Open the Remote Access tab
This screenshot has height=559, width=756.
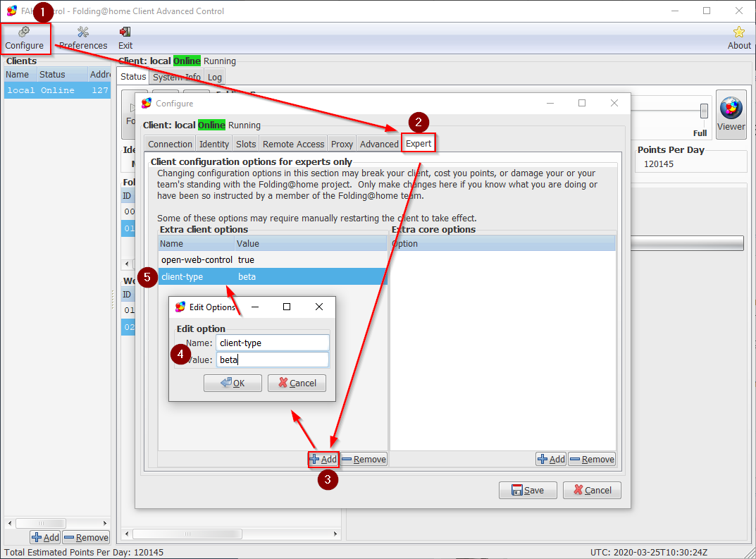293,144
